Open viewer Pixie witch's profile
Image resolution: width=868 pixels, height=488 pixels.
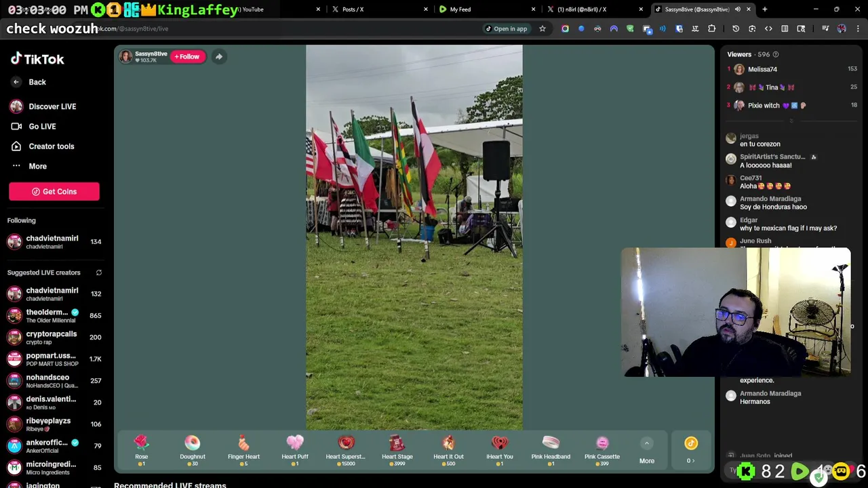coord(791,106)
